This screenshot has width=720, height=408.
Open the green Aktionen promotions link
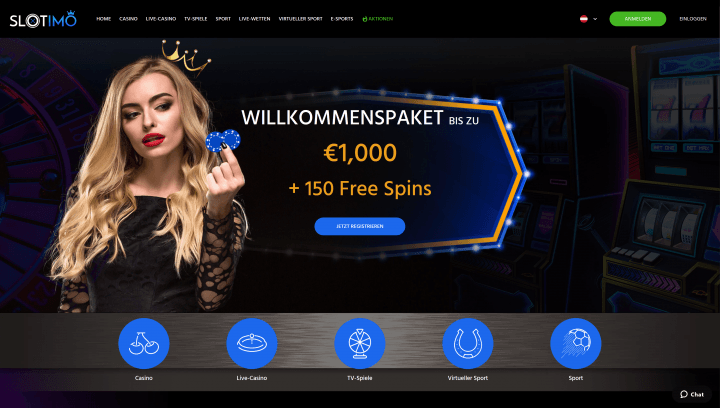pyautogui.click(x=377, y=19)
